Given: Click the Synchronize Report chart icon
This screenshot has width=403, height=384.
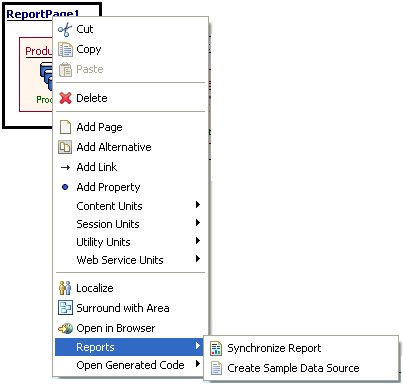Looking at the screenshot, I should [216, 348].
